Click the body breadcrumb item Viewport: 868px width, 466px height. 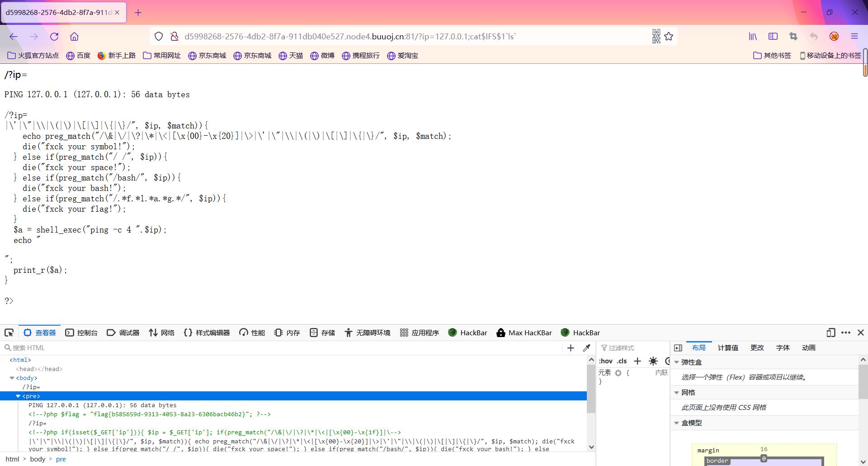click(x=38, y=459)
